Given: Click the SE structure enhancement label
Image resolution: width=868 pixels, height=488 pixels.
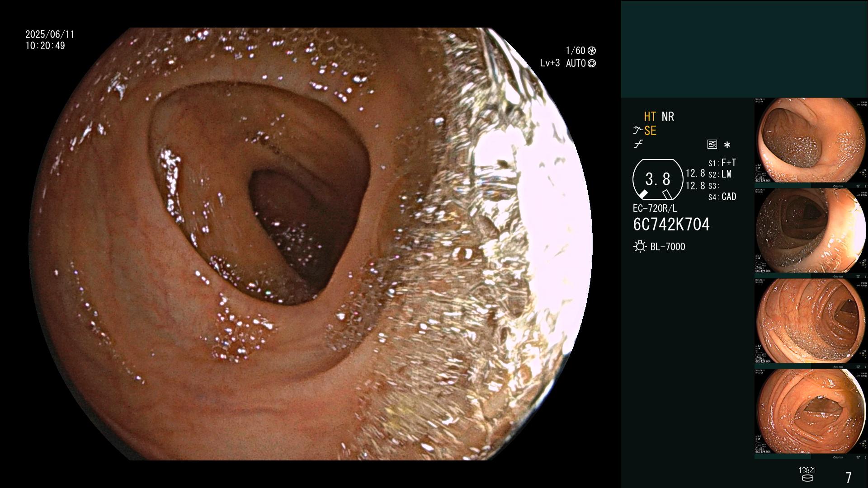Looking at the screenshot, I should 650,131.
